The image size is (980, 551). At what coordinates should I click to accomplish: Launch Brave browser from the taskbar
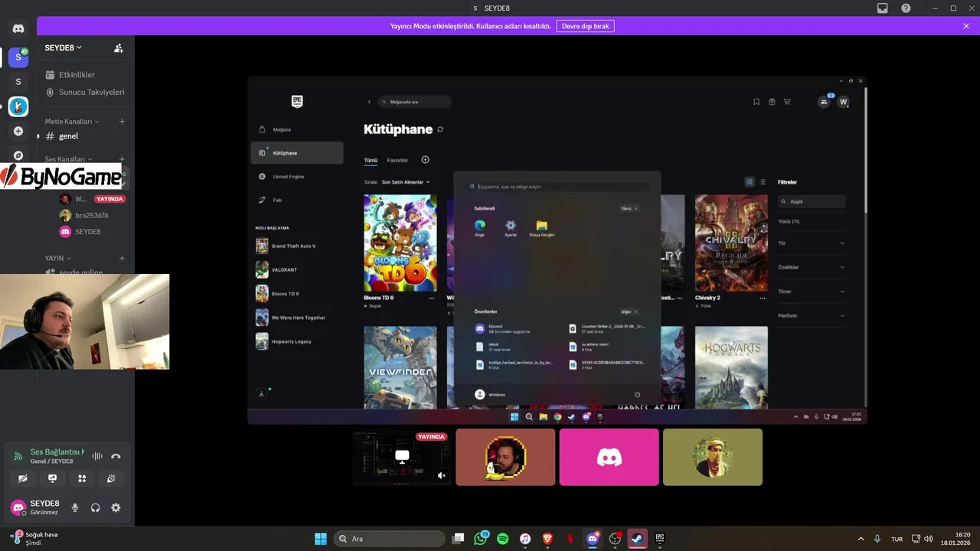547,539
